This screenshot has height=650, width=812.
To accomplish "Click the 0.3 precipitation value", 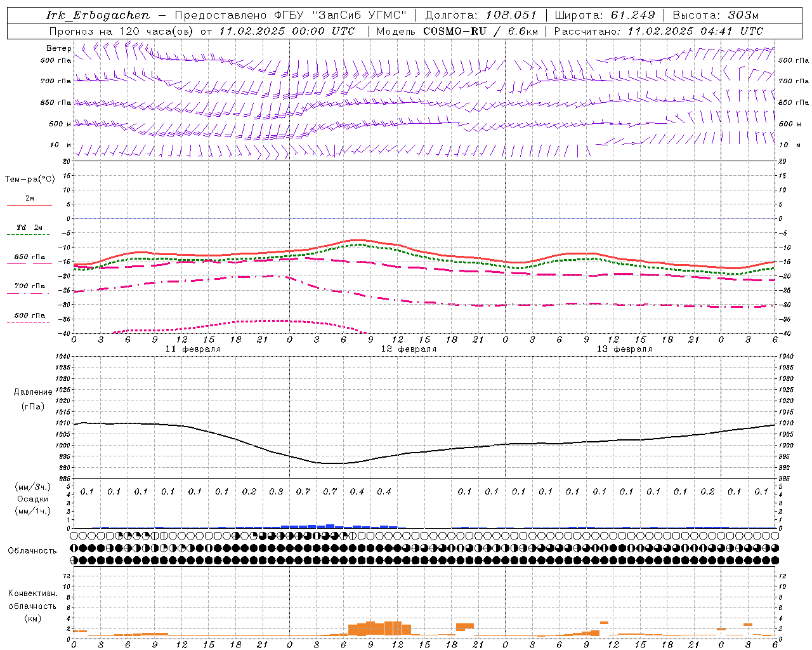I will pyautogui.click(x=276, y=491).
